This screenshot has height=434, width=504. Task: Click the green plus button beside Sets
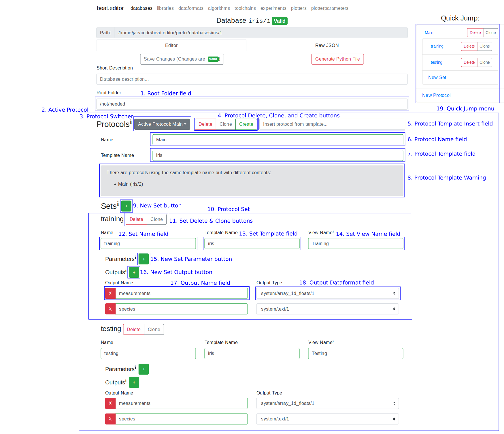pos(126,206)
